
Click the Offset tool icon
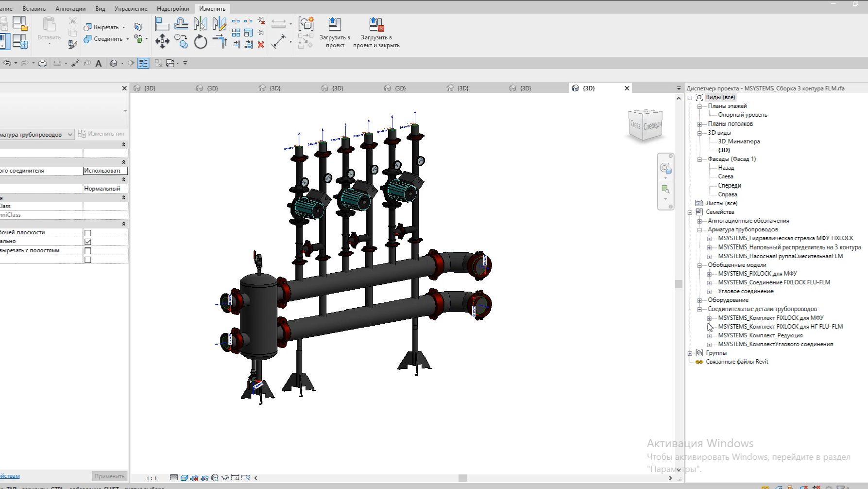[x=181, y=24]
